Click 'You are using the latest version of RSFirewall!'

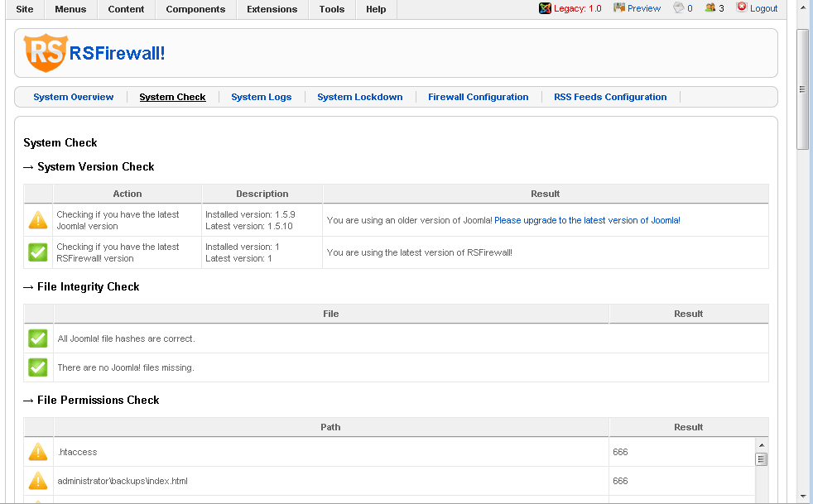pos(420,252)
